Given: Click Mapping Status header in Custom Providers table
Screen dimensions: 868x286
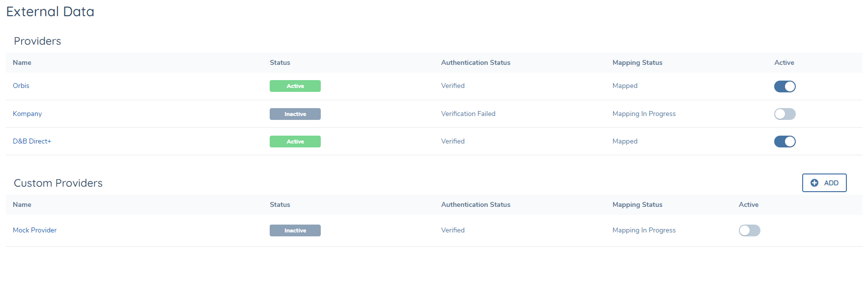Looking at the screenshot, I should [637, 204].
